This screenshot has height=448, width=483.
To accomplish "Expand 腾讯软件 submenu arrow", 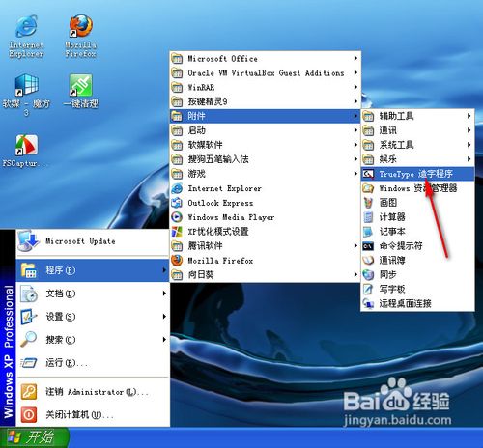I will (355, 246).
